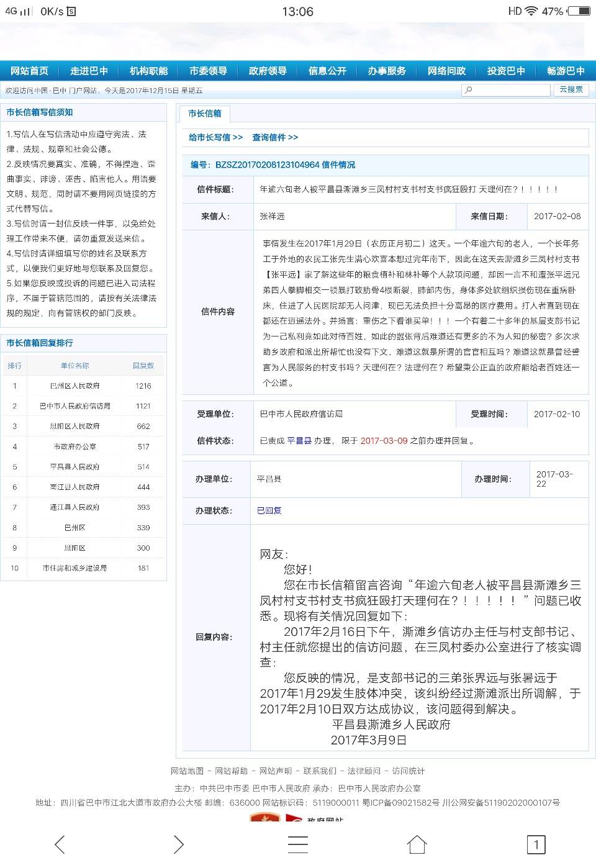The width and height of the screenshot is (596, 868).
Task: Click the search magnifier icon
Action: 469,89
